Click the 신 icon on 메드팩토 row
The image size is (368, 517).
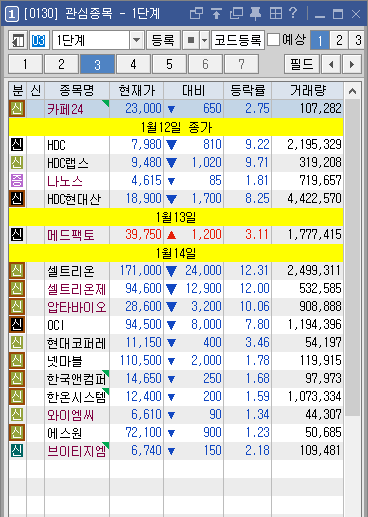tap(17, 235)
